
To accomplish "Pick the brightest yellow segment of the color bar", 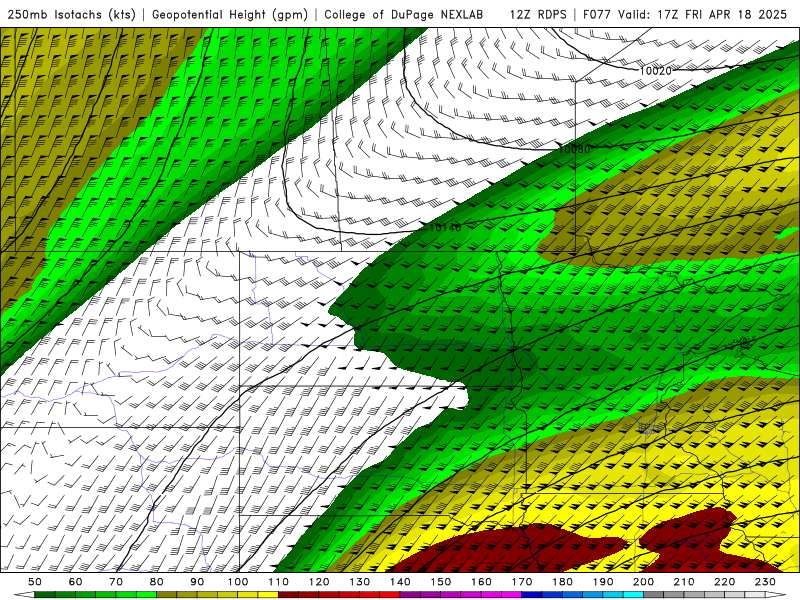I will [x=268, y=595].
